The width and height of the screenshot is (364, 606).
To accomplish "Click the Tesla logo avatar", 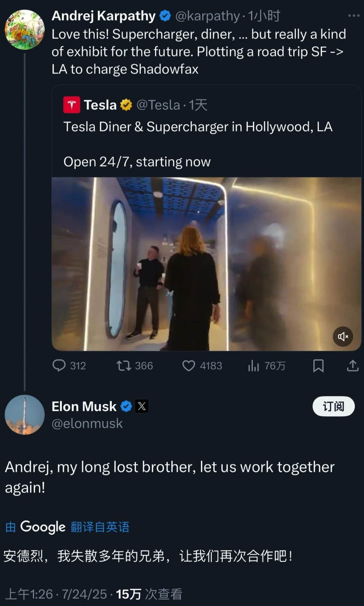I will (72, 105).
